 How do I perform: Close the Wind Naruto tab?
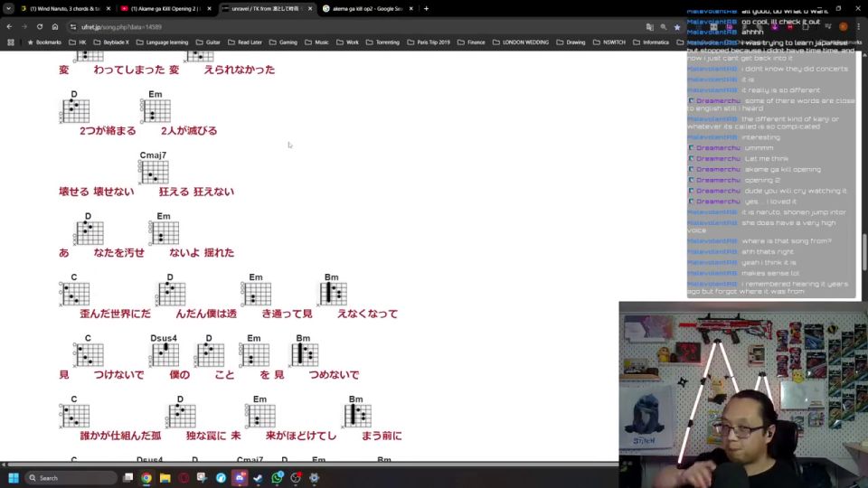click(x=108, y=8)
